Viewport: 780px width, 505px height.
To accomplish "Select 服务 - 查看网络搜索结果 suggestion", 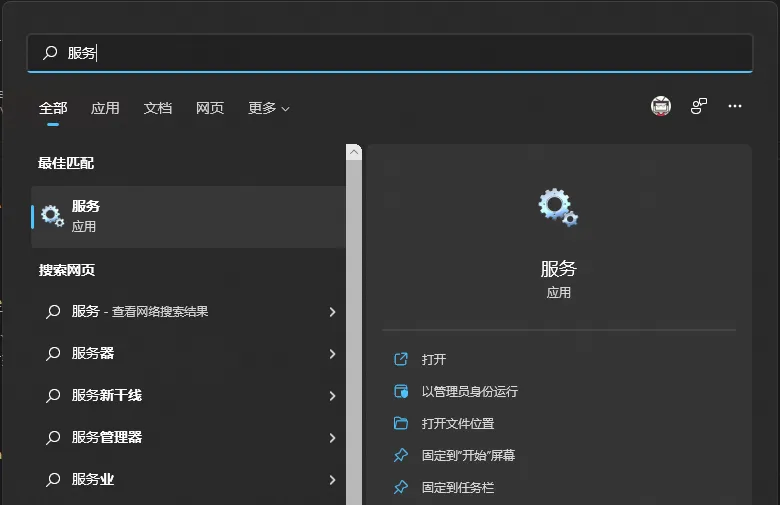I will (x=189, y=312).
